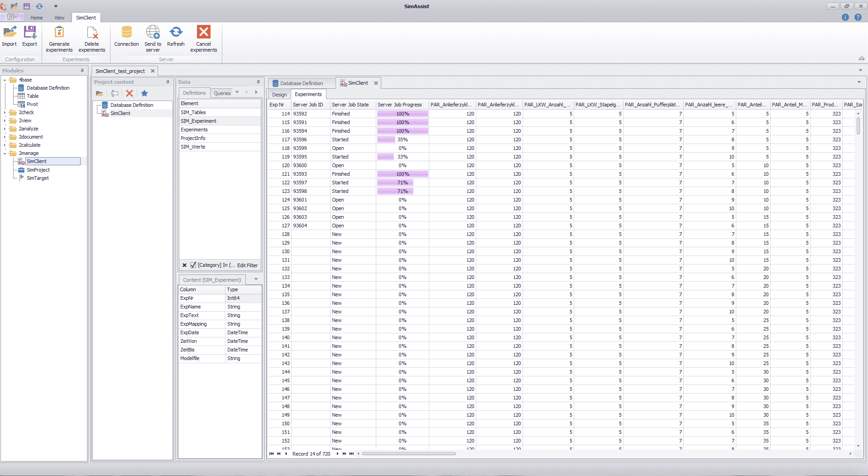Click blue star favorite icon
This screenshot has height=476, width=868.
click(144, 93)
